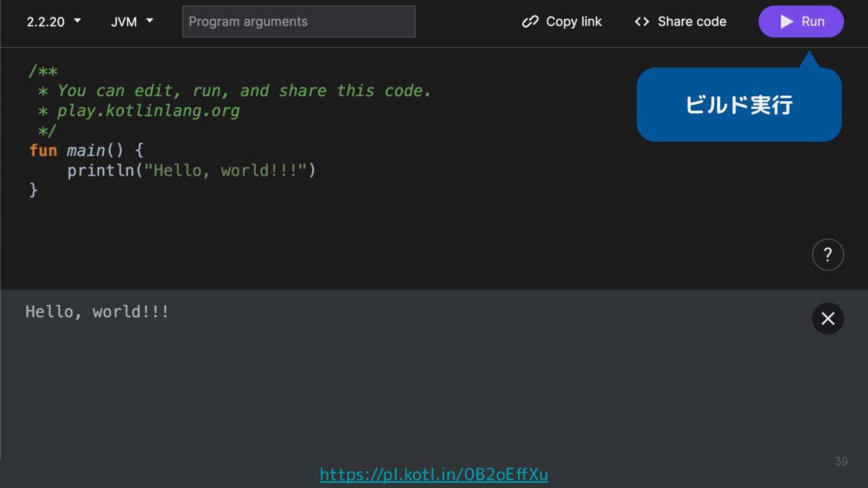Open the pl.kotl.in short link
868x488 pixels.
point(434,475)
